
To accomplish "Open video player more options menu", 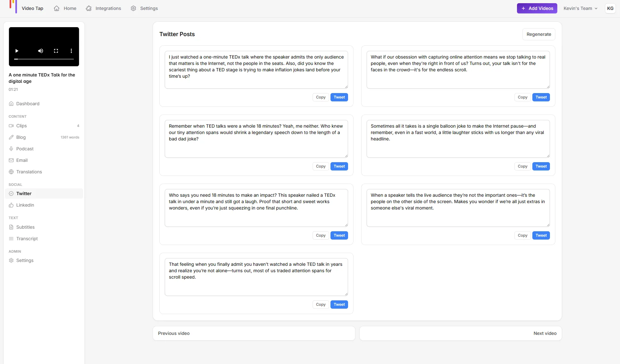I will (x=71, y=51).
